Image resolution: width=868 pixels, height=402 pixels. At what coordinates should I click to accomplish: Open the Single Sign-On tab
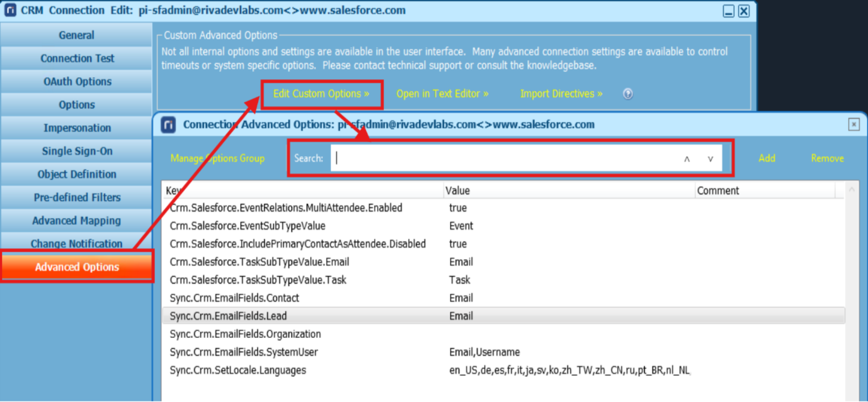77,151
